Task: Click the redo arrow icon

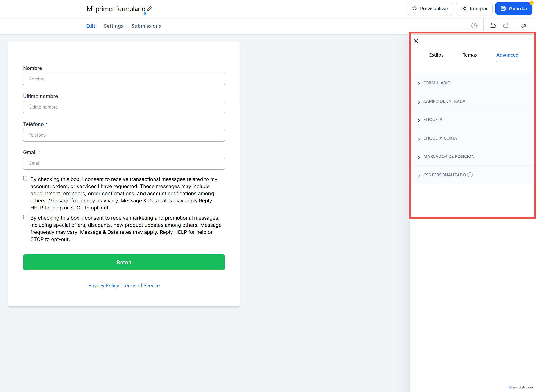Action: tap(506, 26)
